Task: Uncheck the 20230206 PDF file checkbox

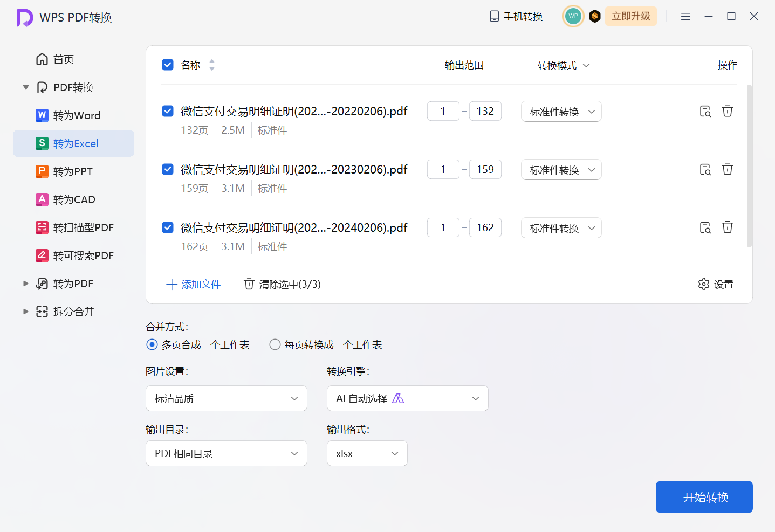Action: pos(168,169)
